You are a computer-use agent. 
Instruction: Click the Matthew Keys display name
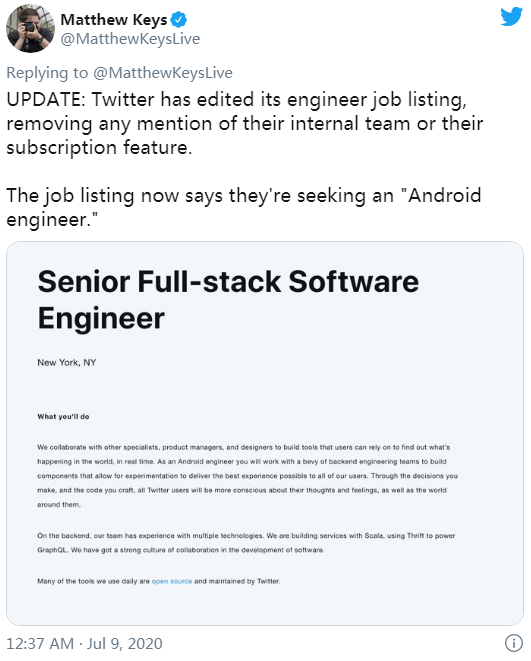pos(113,19)
